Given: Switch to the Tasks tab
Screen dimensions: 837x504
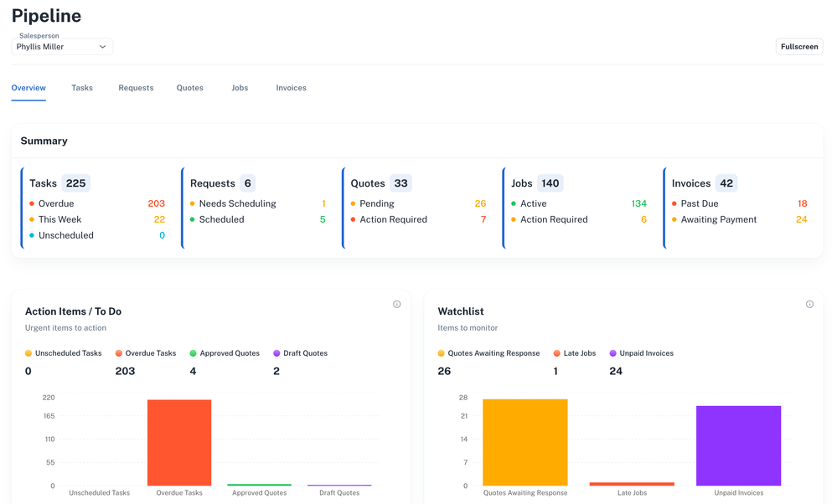Looking at the screenshot, I should (82, 88).
